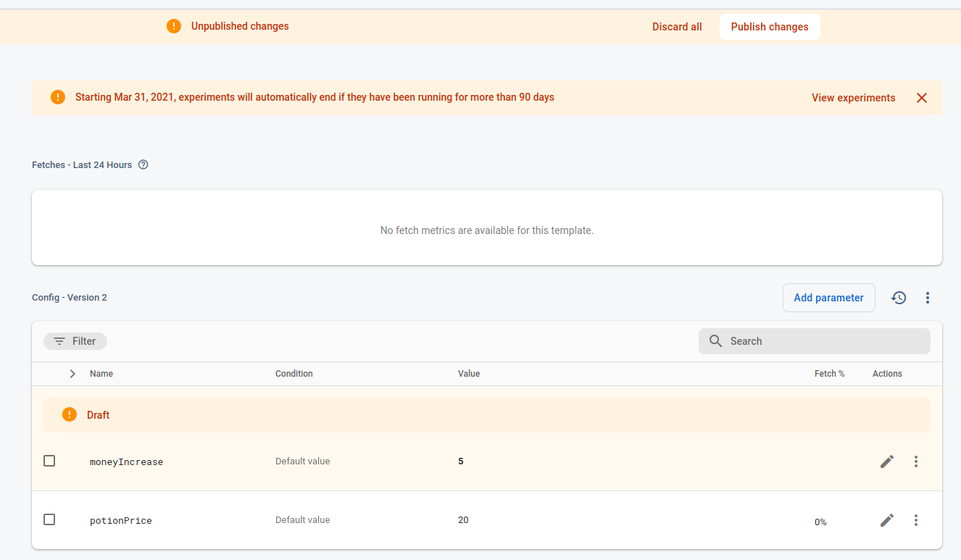This screenshot has width=961, height=560.
Task: Expand all rows with header chevron
Action: click(x=72, y=374)
